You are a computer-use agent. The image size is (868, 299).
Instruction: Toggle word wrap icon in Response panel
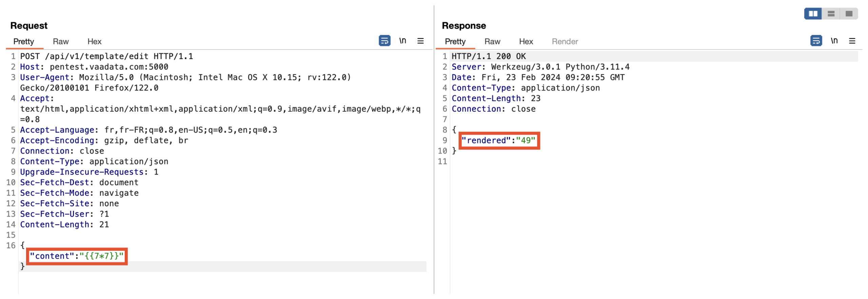(815, 41)
